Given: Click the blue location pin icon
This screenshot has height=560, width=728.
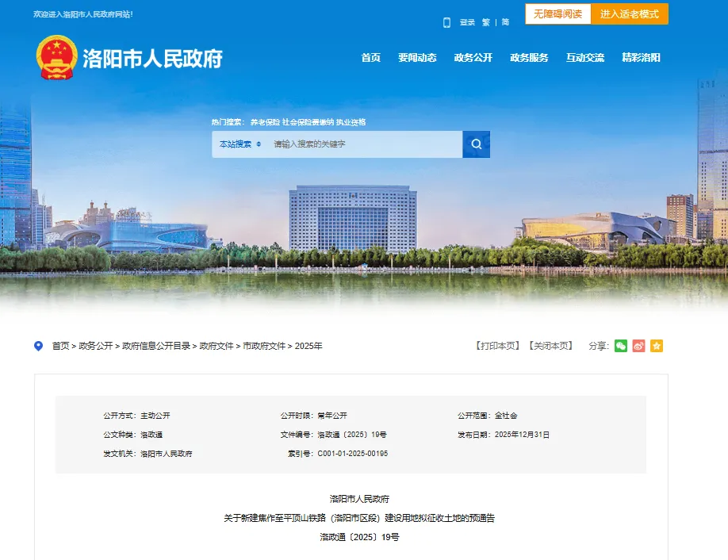Looking at the screenshot, I should pyautogui.click(x=39, y=346).
